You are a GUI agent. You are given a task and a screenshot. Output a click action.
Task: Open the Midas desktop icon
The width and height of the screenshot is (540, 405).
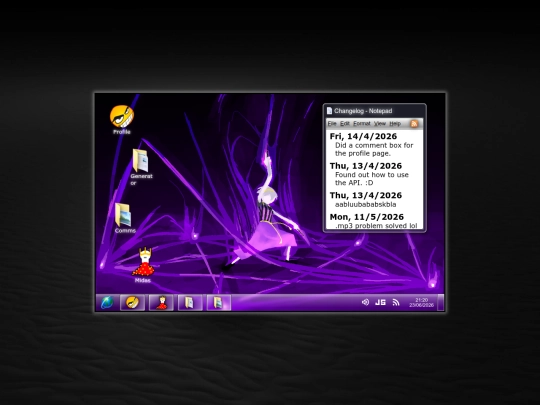pyautogui.click(x=143, y=265)
